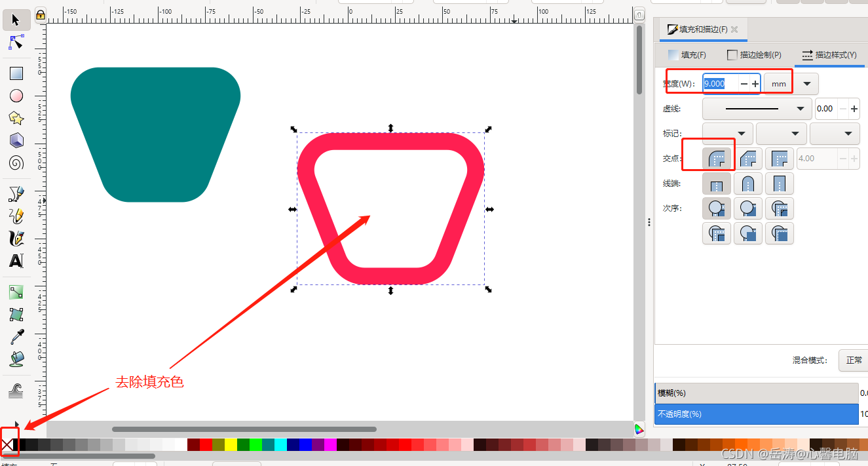This screenshot has width=868, height=466.
Task: Decrease dash offset with minus button
Action: (x=843, y=109)
